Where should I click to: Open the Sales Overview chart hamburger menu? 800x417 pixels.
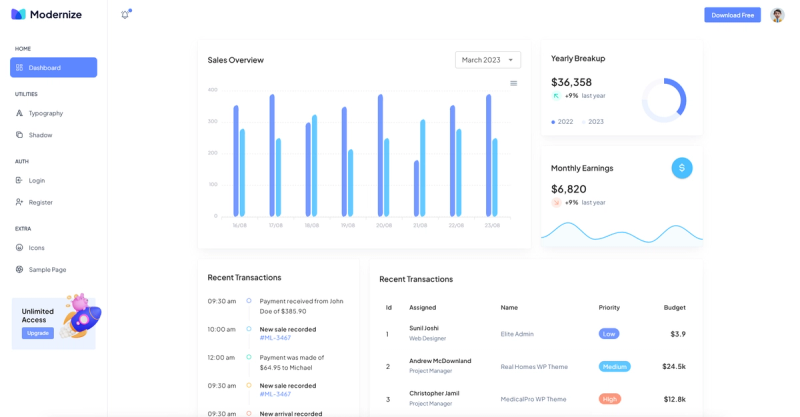[513, 83]
